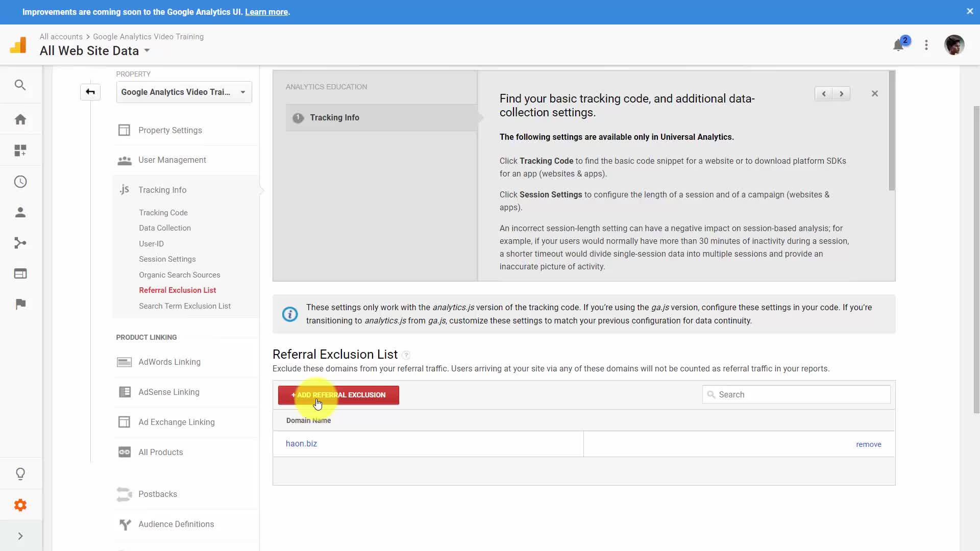Click the AdSense Linking icon
Viewport: 980px width, 551px height.
[x=125, y=392]
